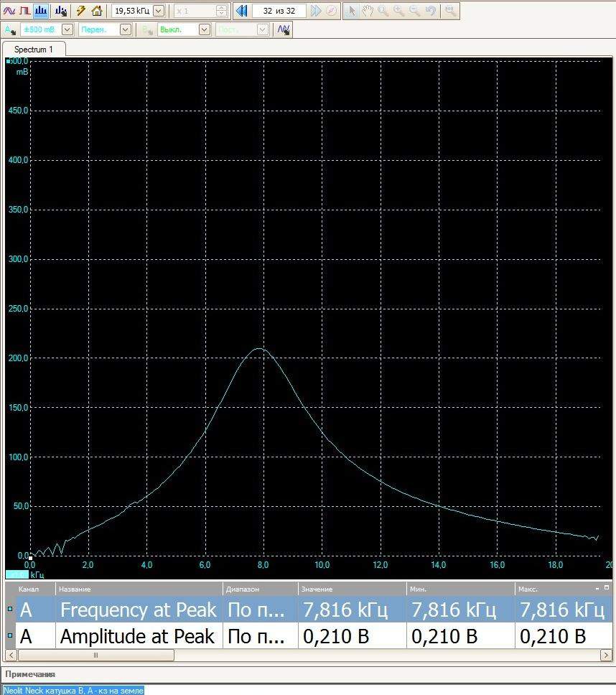The height and width of the screenshot is (695, 616).
Task: Select the Spectrum 1 tab
Action: tap(34, 50)
